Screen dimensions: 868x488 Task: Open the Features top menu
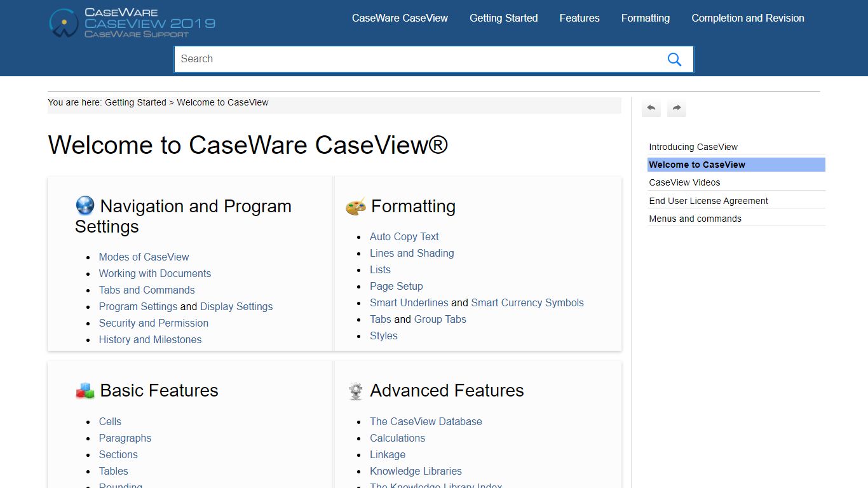click(x=580, y=18)
